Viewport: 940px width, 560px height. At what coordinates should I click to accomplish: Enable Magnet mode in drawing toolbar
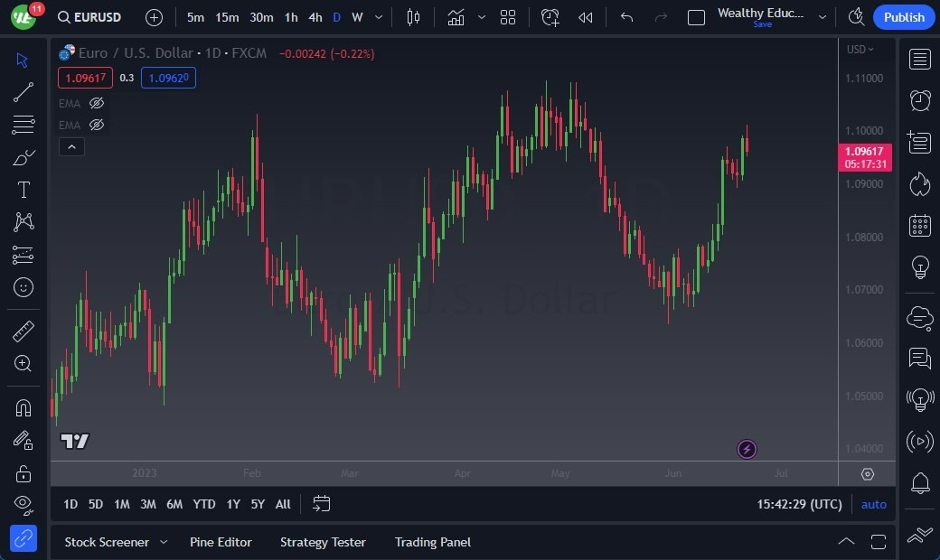point(23,407)
